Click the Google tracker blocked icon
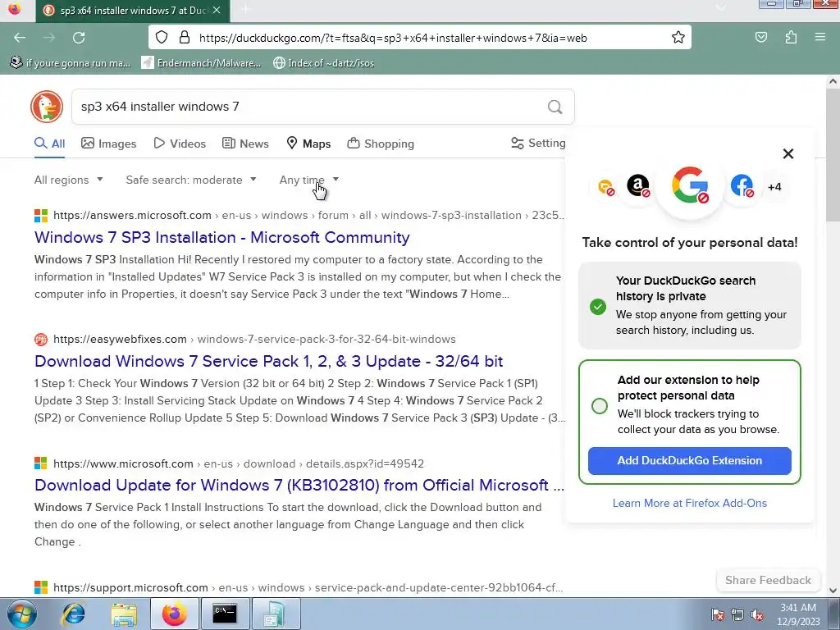Viewport: 840px width, 630px height. (690, 185)
